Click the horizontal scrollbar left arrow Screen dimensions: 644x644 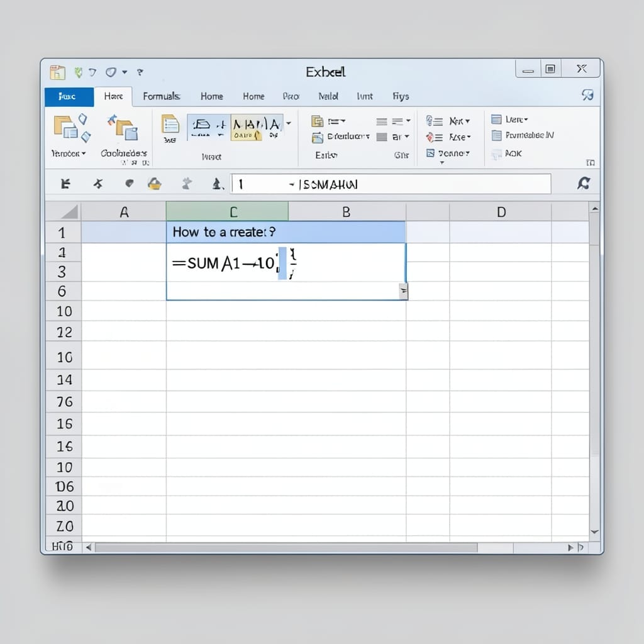click(88, 548)
